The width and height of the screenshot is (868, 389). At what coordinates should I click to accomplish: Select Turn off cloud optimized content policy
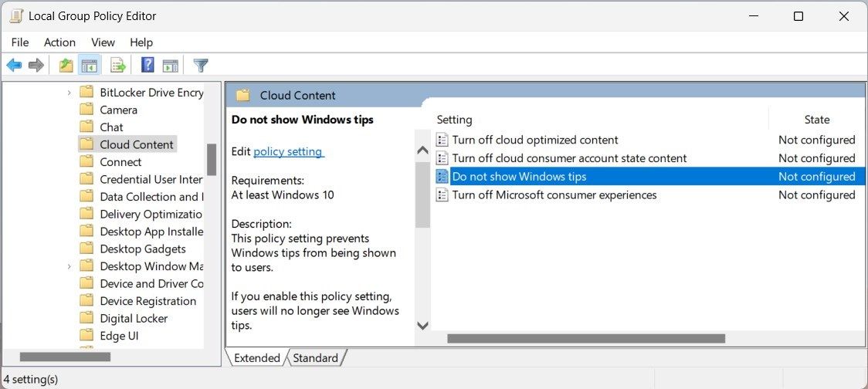pyautogui.click(x=534, y=140)
